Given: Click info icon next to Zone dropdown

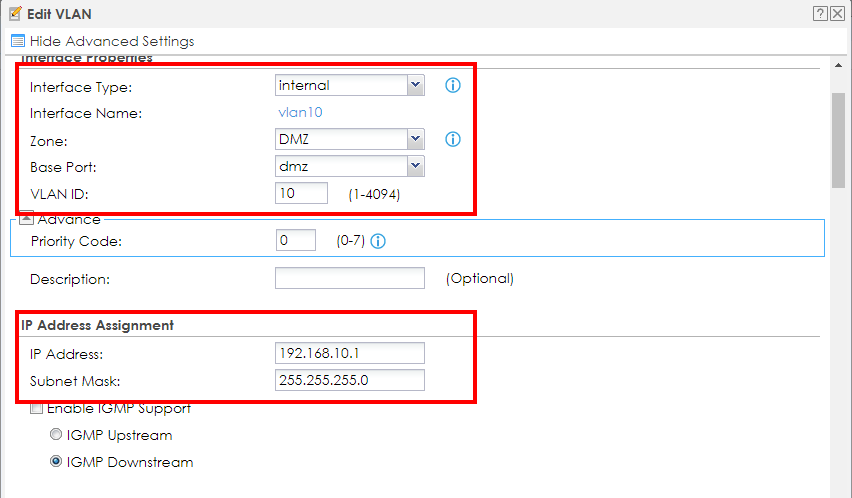Looking at the screenshot, I should 452,139.
